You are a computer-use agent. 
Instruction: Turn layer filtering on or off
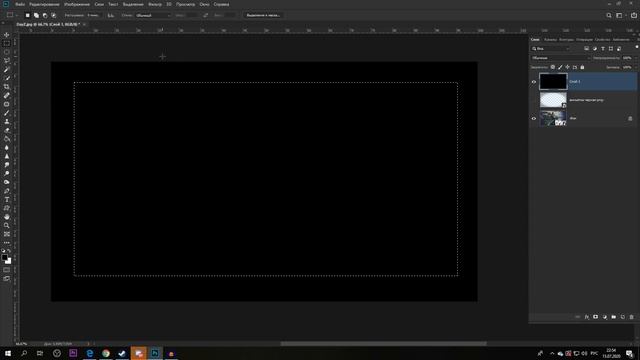pos(637,47)
